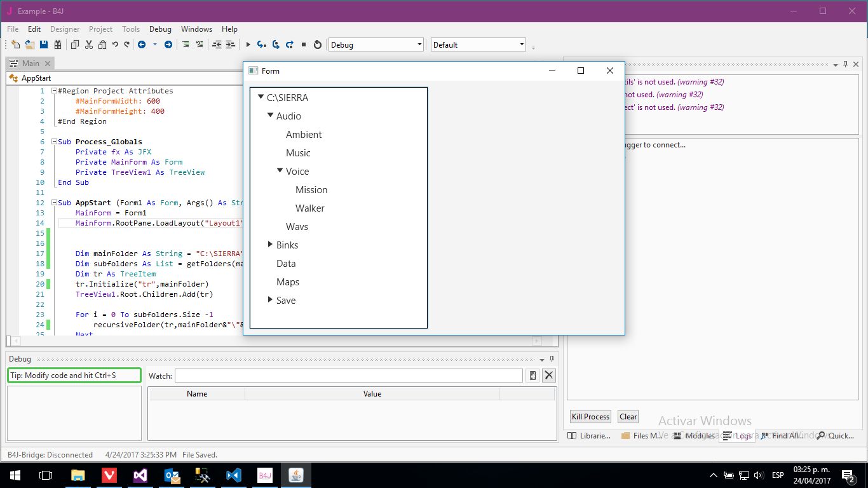Click the Undo arrow icon
The width and height of the screenshot is (868, 488).
[115, 44]
